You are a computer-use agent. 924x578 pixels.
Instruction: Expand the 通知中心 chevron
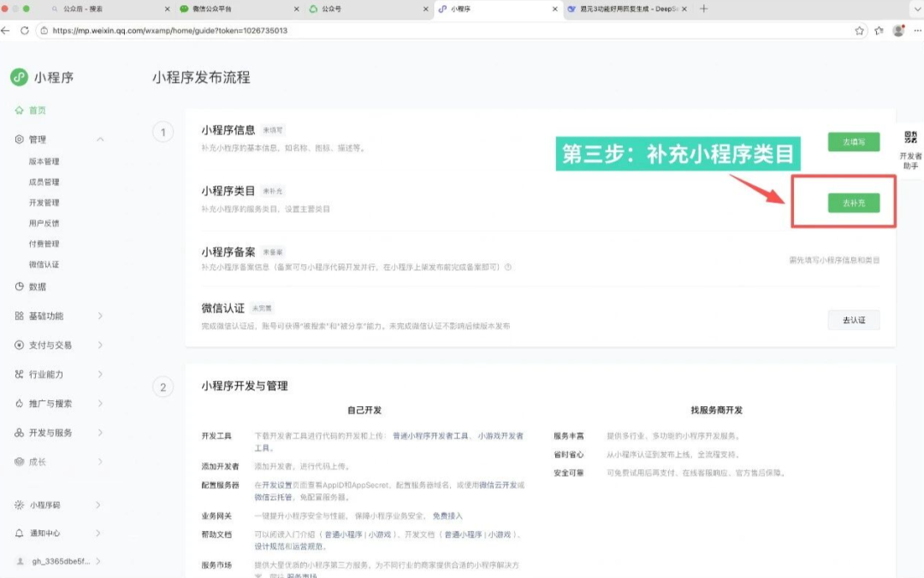pyautogui.click(x=98, y=534)
